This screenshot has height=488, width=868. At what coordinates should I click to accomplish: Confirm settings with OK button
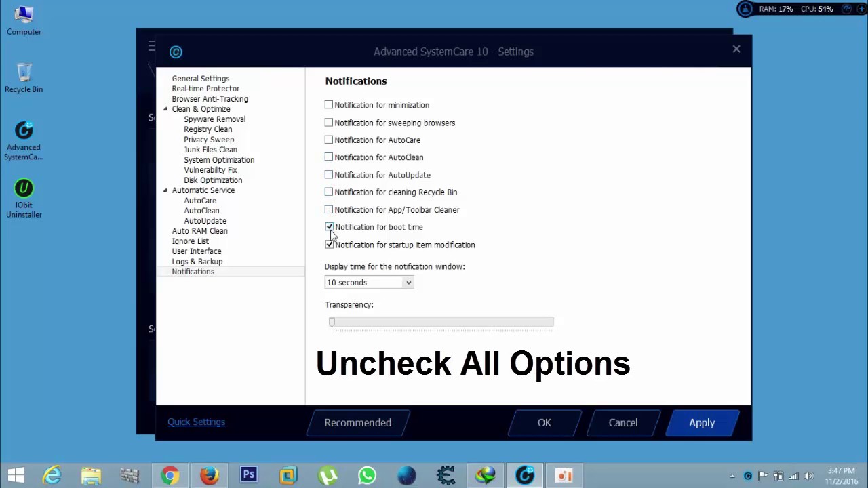point(544,422)
